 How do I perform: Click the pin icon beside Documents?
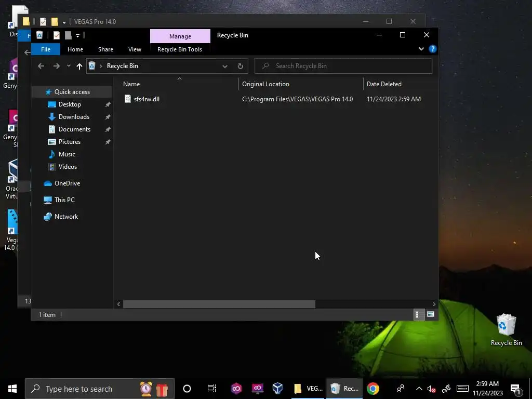(108, 129)
